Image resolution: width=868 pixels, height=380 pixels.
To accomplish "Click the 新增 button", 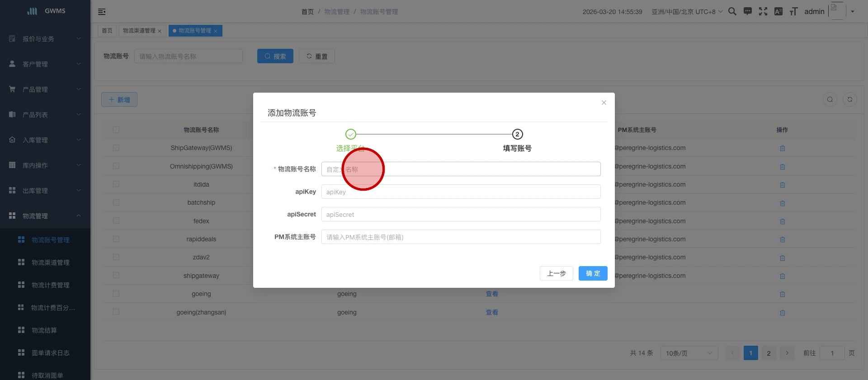I will 119,99.
